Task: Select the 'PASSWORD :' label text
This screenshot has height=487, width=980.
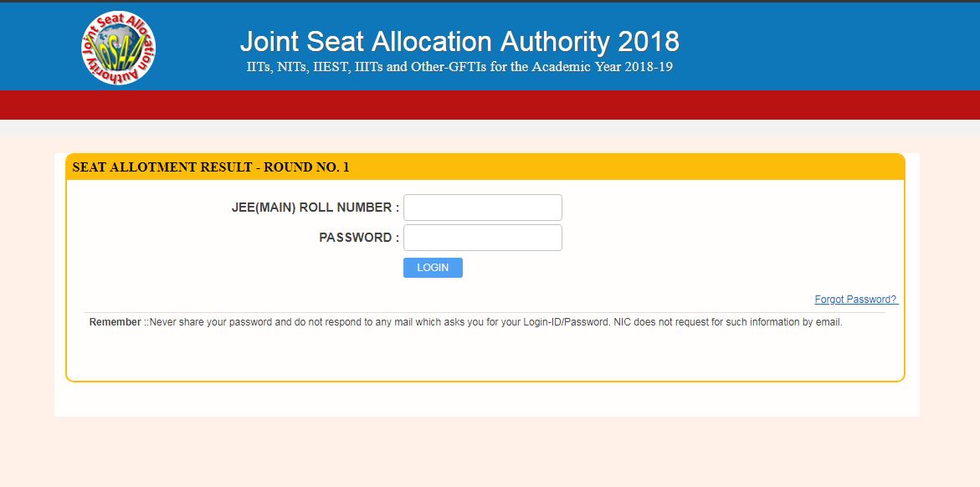Action: [x=357, y=237]
